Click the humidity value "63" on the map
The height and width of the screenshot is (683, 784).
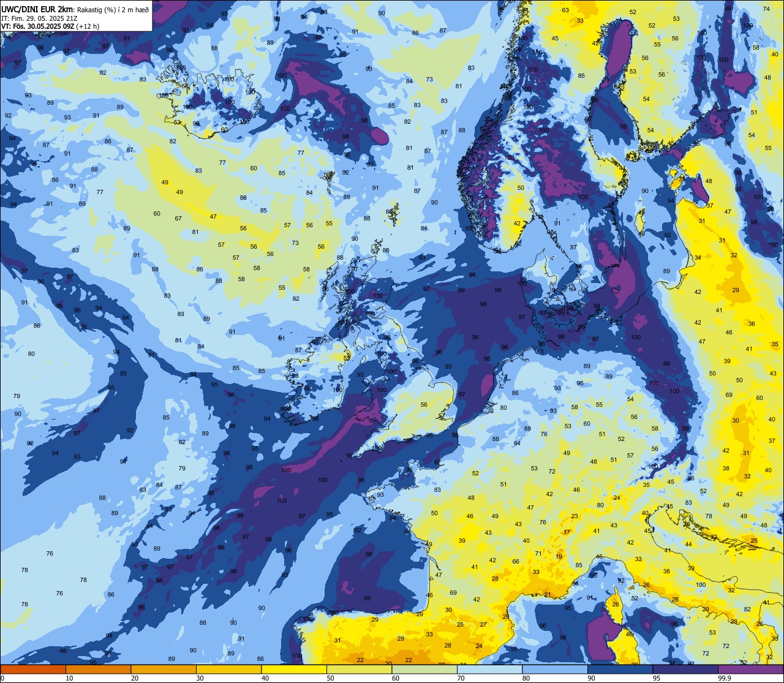[x=565, y=10]
